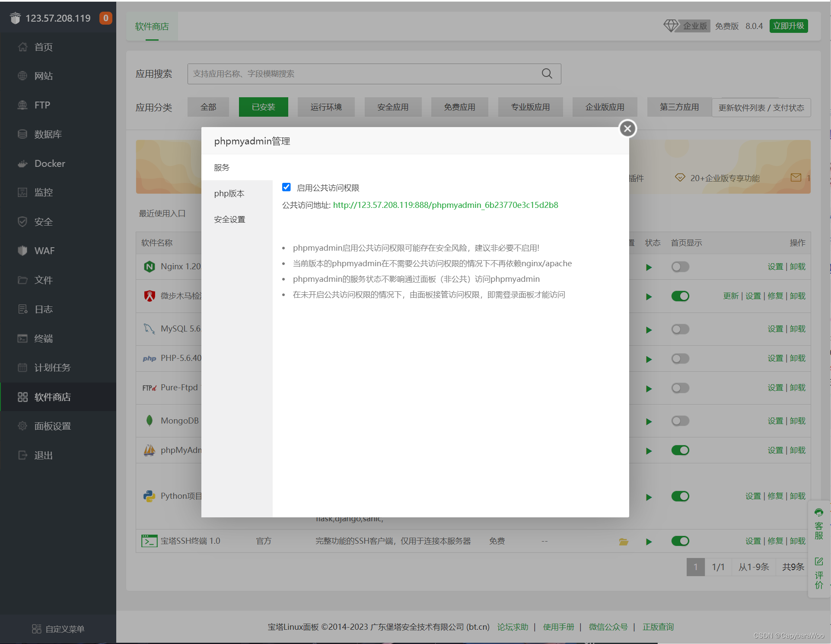
Task: Turn off 宝塔SSH终端 homepage display switch
Action: (680, 541)
